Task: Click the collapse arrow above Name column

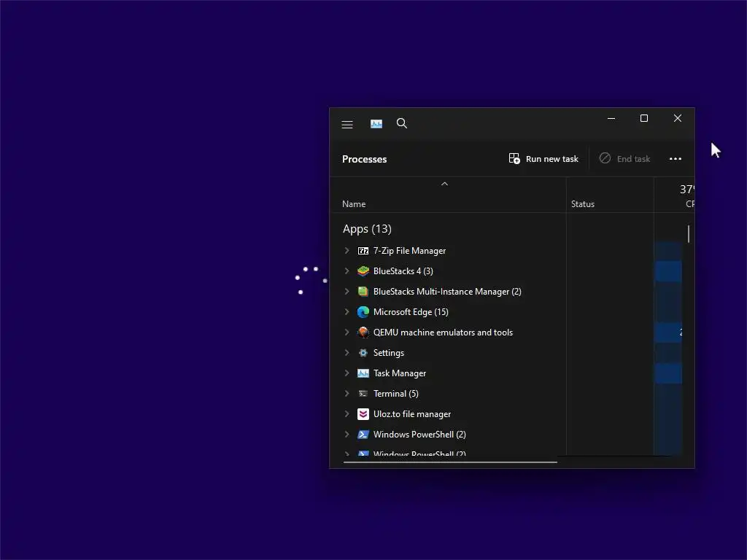Action: pos(444,184)
